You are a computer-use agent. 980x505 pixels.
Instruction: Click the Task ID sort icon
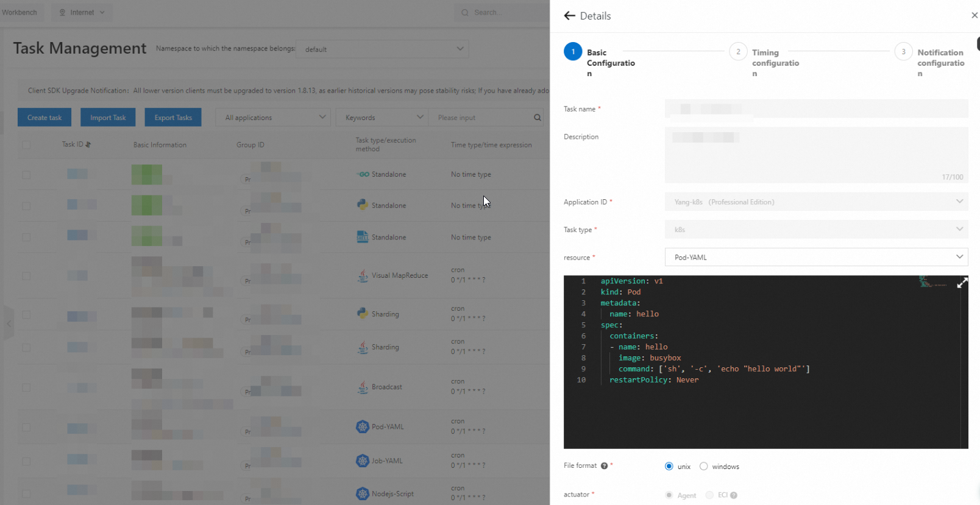coord(88,144)
